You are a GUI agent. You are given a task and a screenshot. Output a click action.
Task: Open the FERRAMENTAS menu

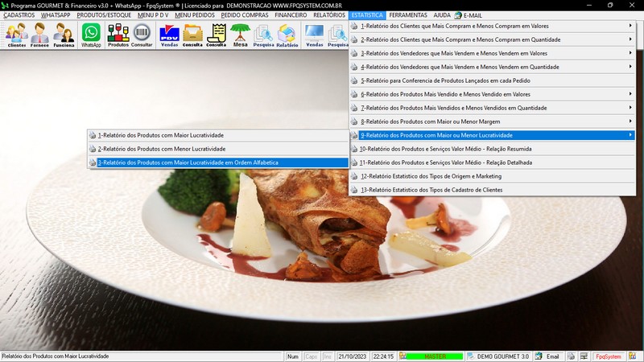(x=408, y=15)
